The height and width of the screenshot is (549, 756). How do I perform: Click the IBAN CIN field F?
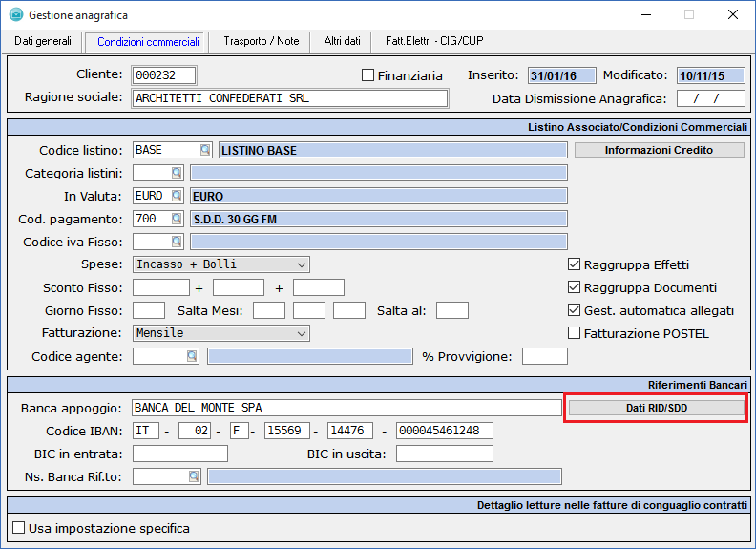click(x=240, y=431)
